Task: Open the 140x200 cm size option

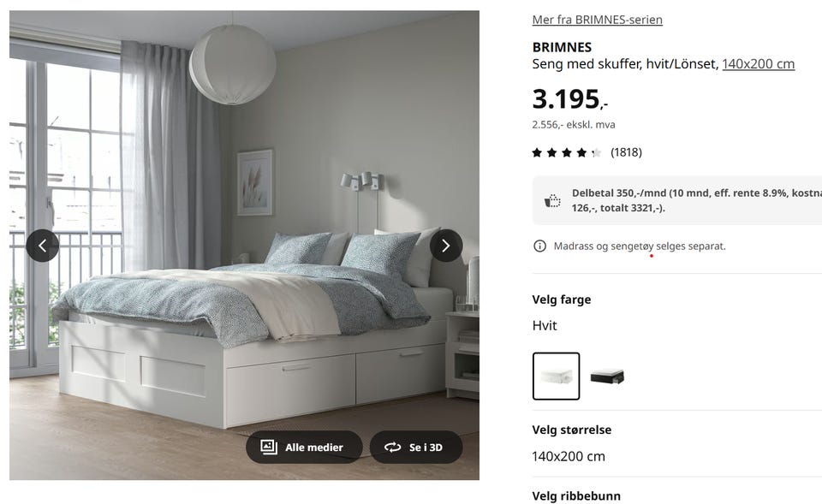Action: coord(569,456)
